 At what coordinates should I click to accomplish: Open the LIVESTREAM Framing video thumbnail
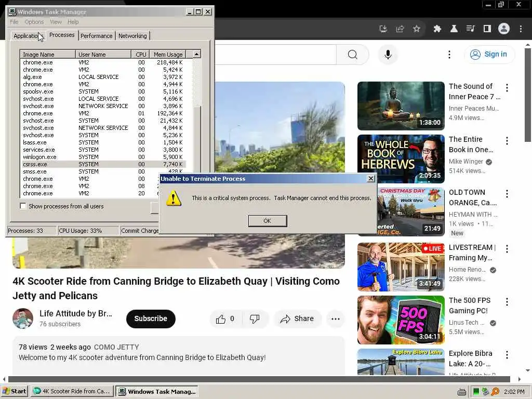pyautogui.click(x=401, y=267)
